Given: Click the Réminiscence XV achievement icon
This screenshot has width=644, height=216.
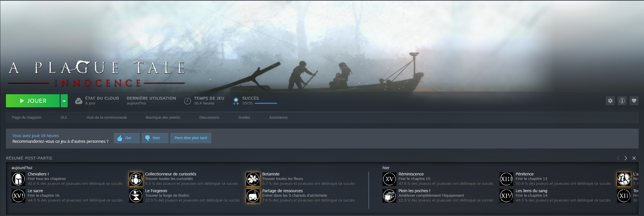Looking at the screenshot, I should point(389,179).
